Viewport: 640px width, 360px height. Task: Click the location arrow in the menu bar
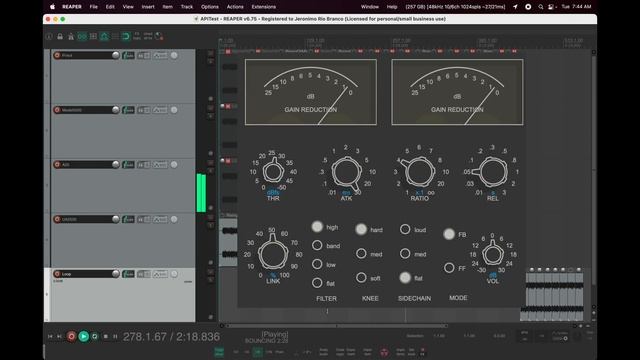tap(515, 7)
